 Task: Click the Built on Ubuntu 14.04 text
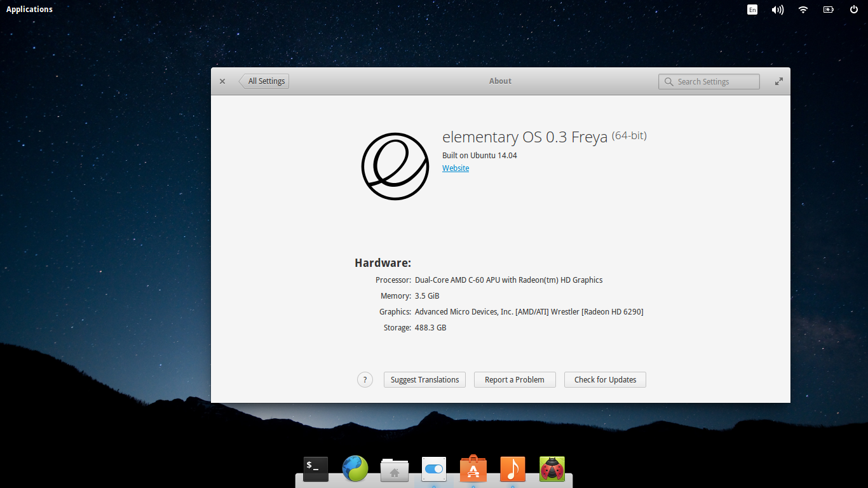(x=480, y=156)
